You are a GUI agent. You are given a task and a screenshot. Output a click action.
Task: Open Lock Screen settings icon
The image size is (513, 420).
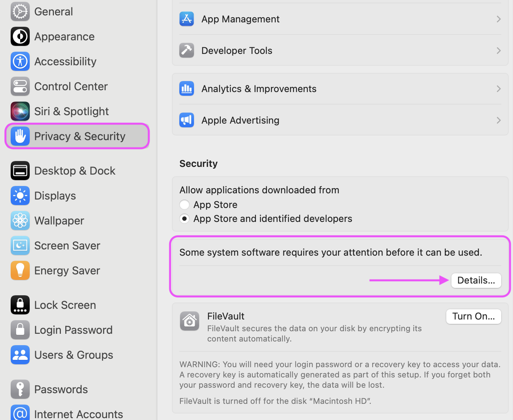click(x=20, y=305)
